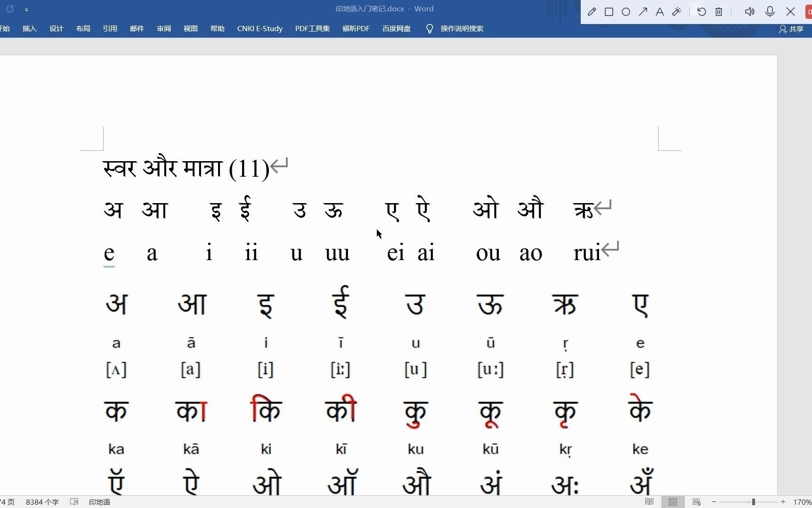The height and width of the screenshot is (508, 812).
Task: Open the 引用 ribbon tab
Action: click(x=110, y=29)
